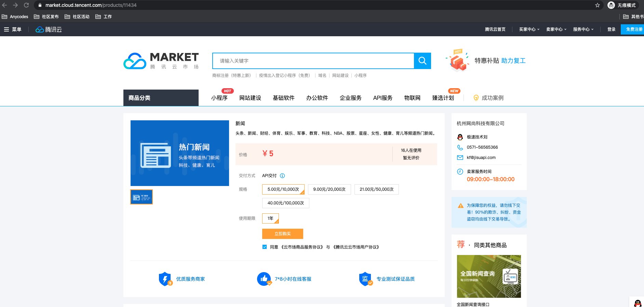Viewport: 644px width, 307px height.
Task: Click the phone icon beside 0571-56565366
Action: click(x=460, y=147)
